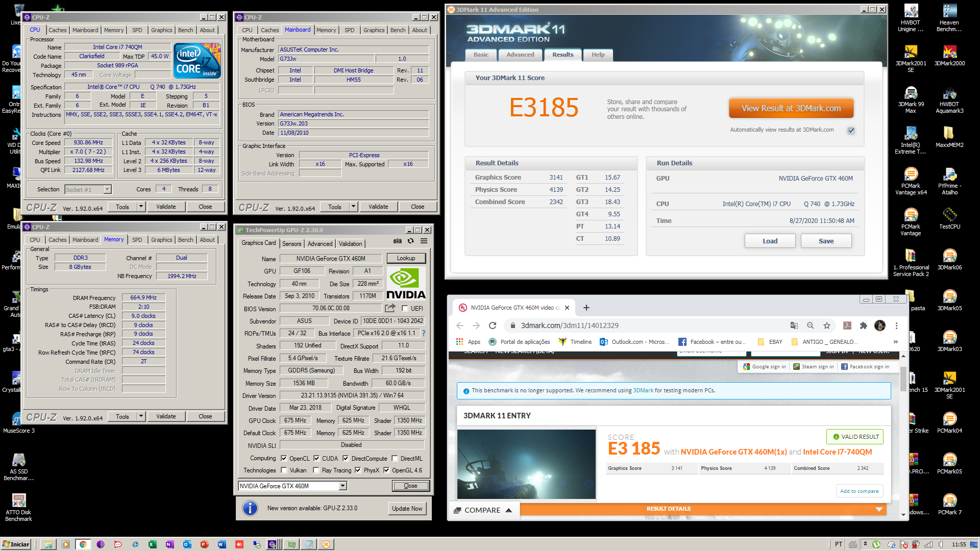Click Add to compare button

coord(859,491)
